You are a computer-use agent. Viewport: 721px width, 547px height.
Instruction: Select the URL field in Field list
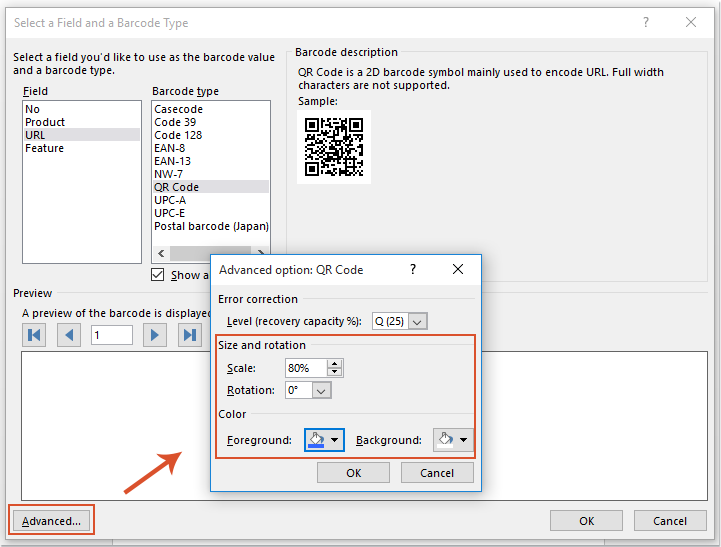pos(36,135)
